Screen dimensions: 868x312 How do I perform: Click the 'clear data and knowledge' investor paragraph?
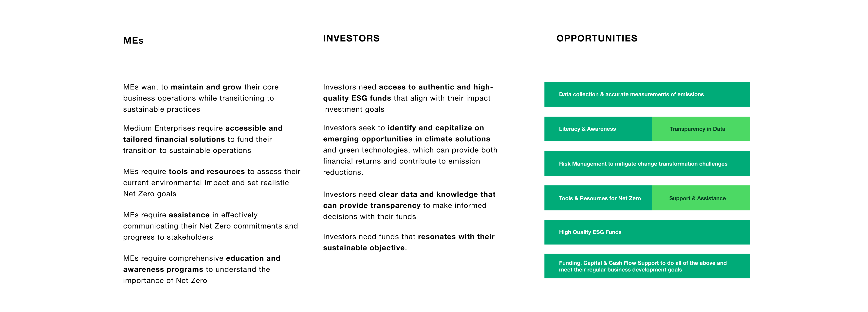(x=409, y=206)
